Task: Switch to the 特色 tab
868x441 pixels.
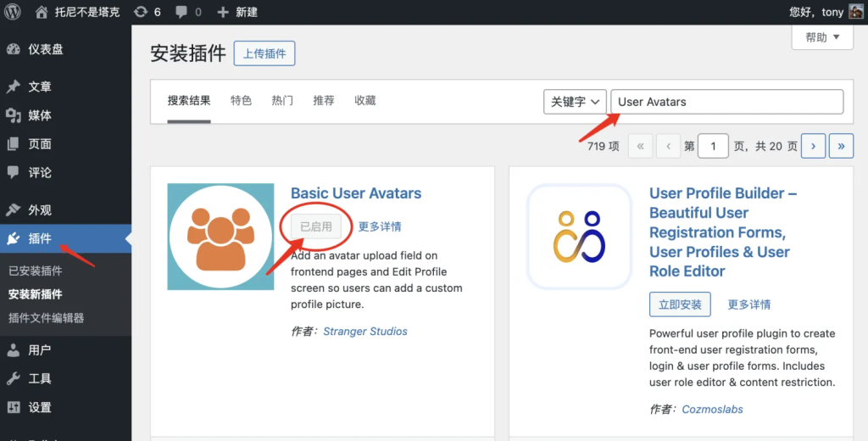Action: coord(242,101)
